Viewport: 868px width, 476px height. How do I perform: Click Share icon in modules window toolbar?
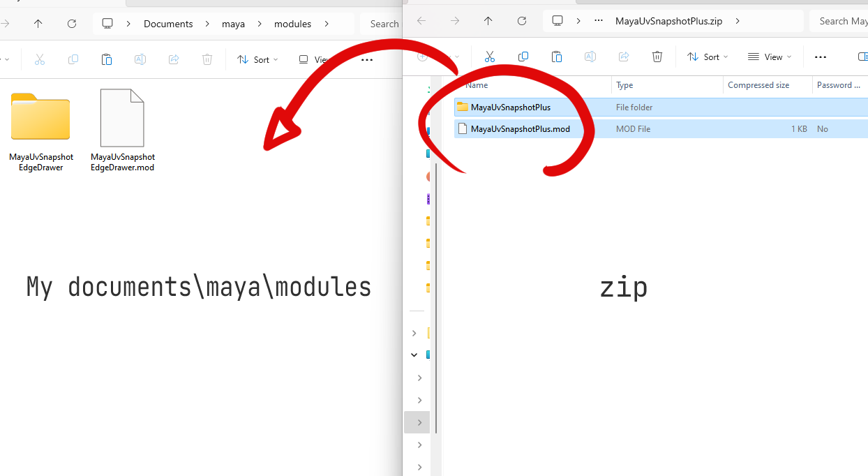click(174, 60)
